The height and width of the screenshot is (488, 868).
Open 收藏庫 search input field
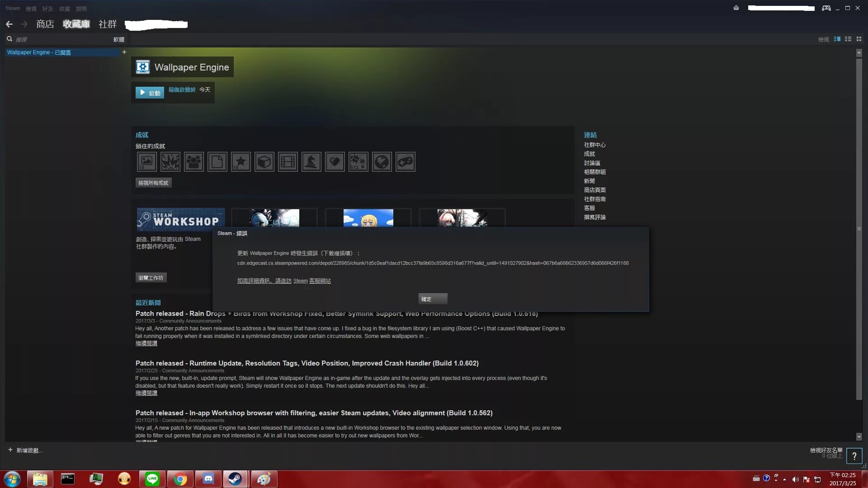(x=60, y=39)
